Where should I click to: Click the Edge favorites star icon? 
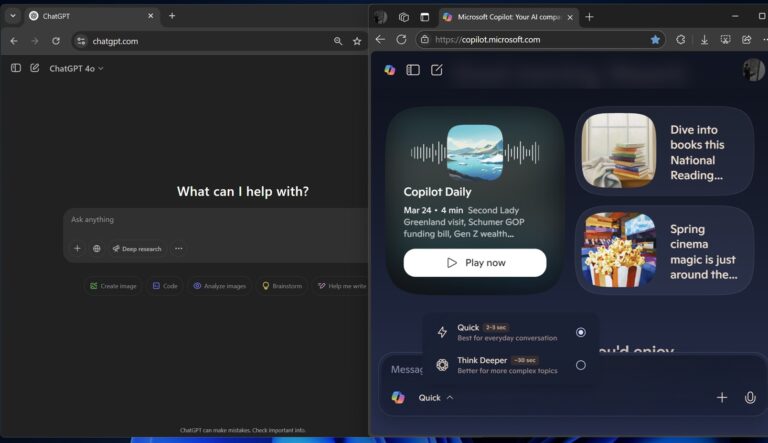(x=655, y=40)
